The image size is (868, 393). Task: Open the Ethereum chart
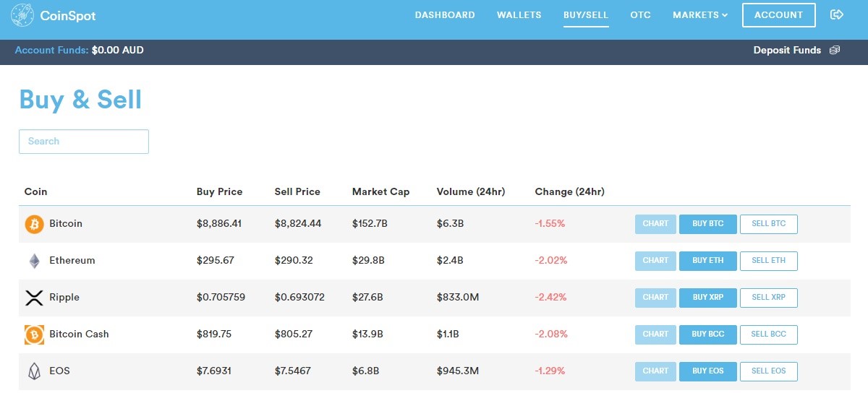point(655,261)
